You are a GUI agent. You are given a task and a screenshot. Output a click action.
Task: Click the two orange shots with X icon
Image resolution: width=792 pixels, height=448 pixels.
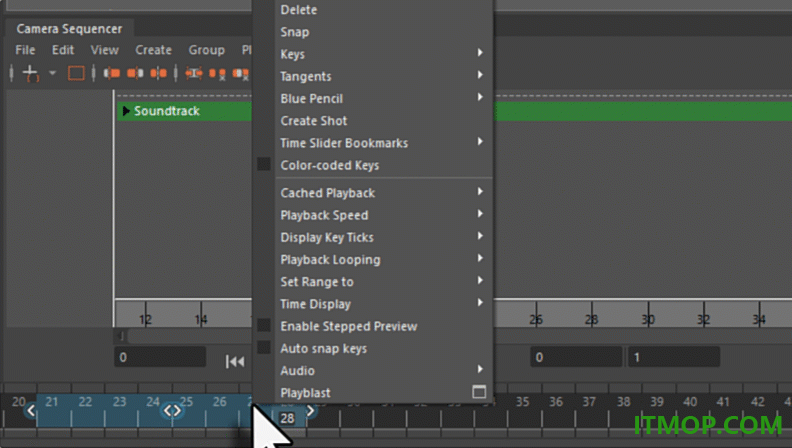click(x=217, y=74)
